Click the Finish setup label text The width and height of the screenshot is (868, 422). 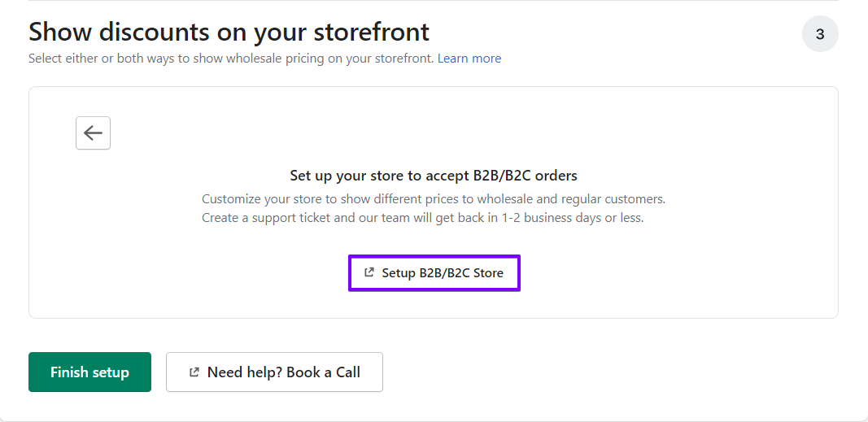(89, 372)
